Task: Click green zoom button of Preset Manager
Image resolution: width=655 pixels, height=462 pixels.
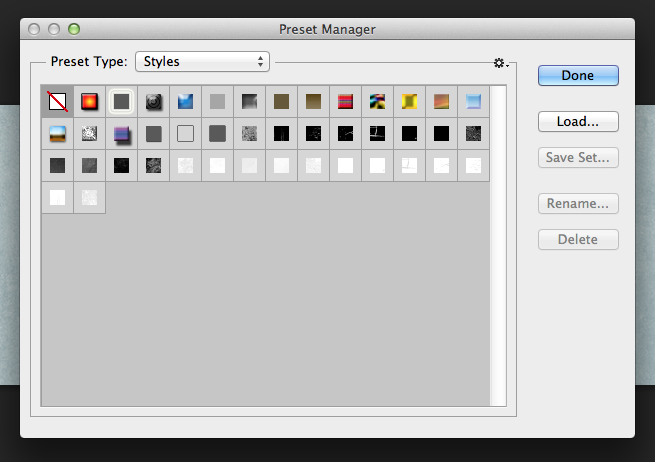Action: tap(74, 29)
